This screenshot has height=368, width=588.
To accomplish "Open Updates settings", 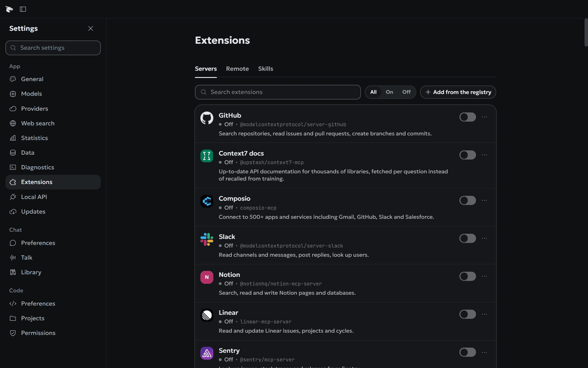I will [x=53, y=212].
